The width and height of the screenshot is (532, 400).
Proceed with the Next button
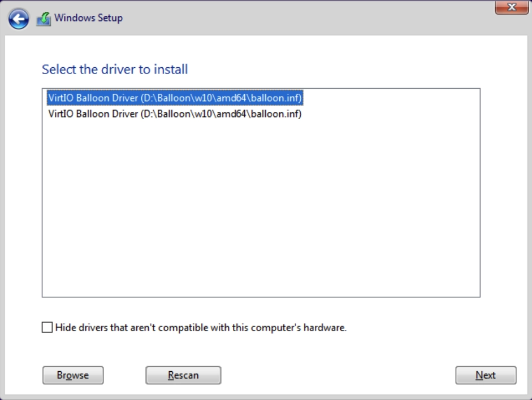pyautogui.click(x=486, y=375)
